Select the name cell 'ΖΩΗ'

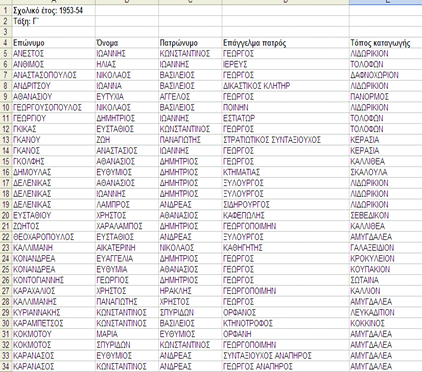[x=127, y=140]
